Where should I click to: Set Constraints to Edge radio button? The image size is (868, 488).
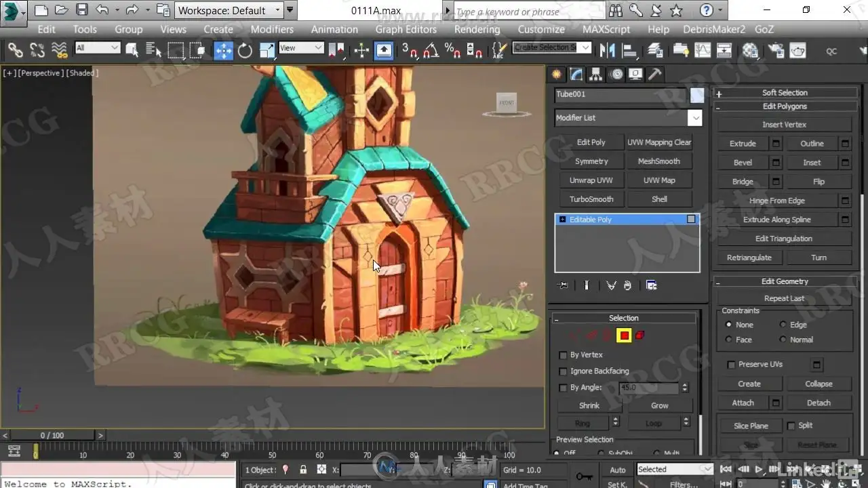[x=783, y=325]
